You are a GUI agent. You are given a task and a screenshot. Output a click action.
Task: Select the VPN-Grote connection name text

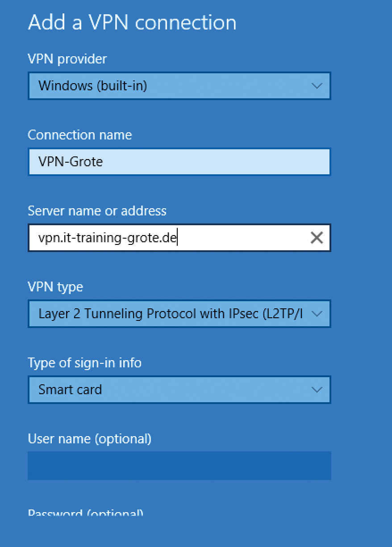click(x=69, y=162)
